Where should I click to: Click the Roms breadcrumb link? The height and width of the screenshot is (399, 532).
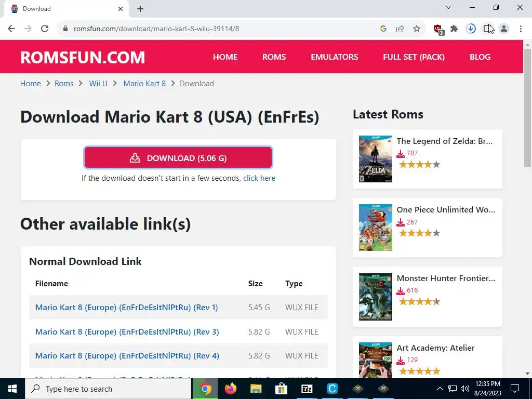[64, 84]
